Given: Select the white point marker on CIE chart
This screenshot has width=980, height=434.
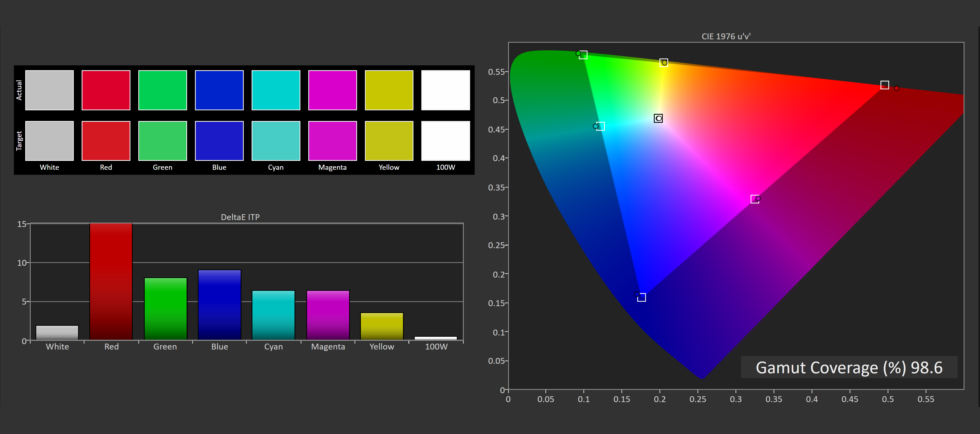Looking at the screenshot, I should pyautogui.click(x=658, y=118).
